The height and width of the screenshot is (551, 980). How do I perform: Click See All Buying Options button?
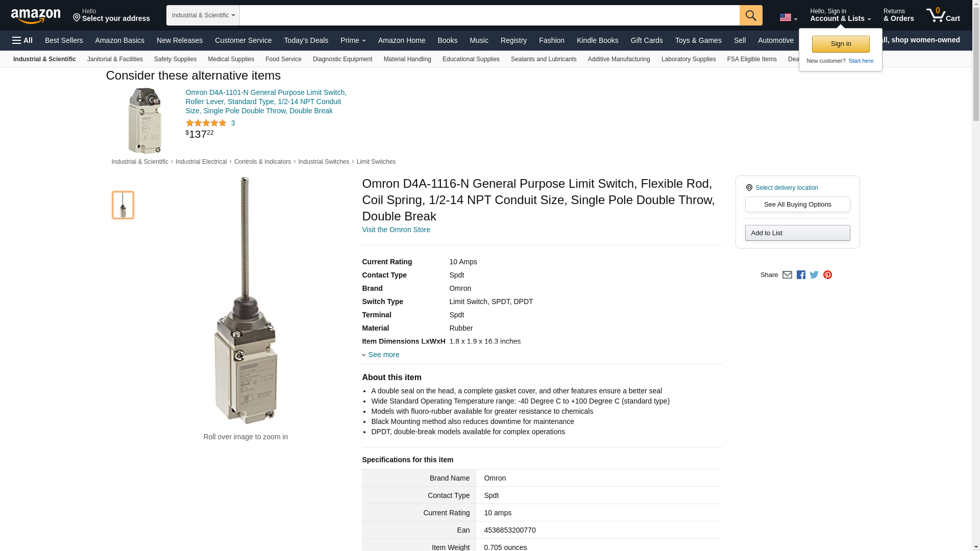click(797, 204)
